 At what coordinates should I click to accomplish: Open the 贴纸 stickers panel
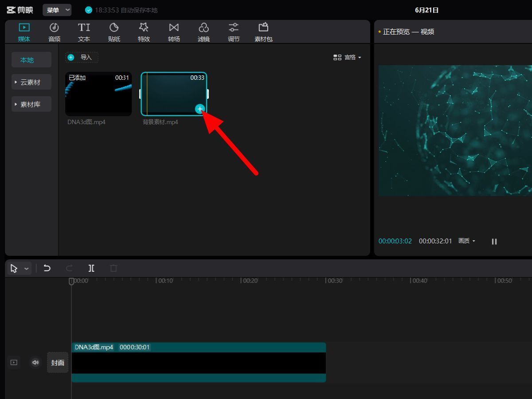114,32
